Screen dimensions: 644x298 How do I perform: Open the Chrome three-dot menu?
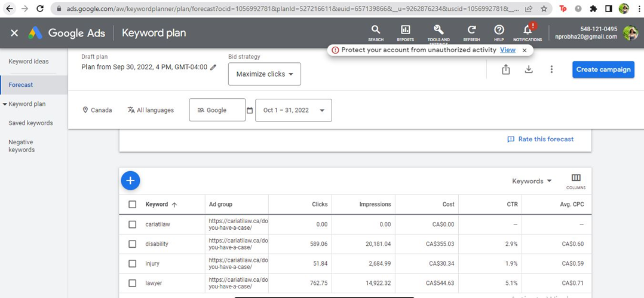point(638,8)
